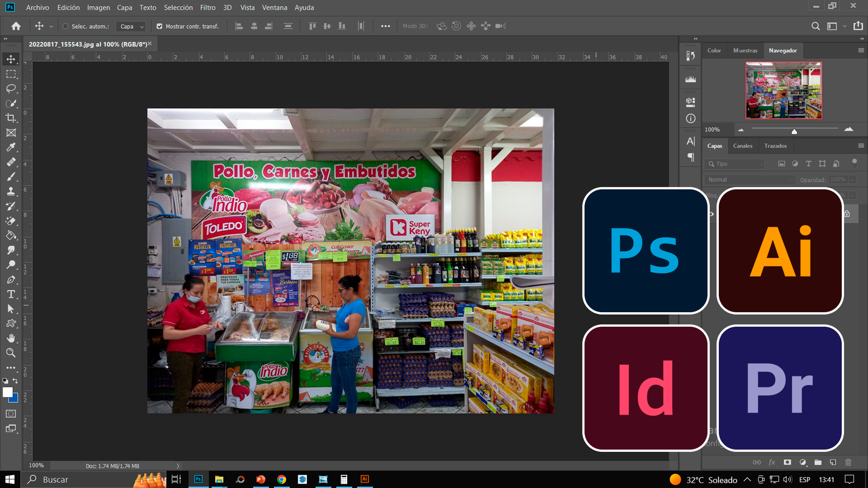
Task: Open the Histogram panel icon
Action: click(691, 79)
